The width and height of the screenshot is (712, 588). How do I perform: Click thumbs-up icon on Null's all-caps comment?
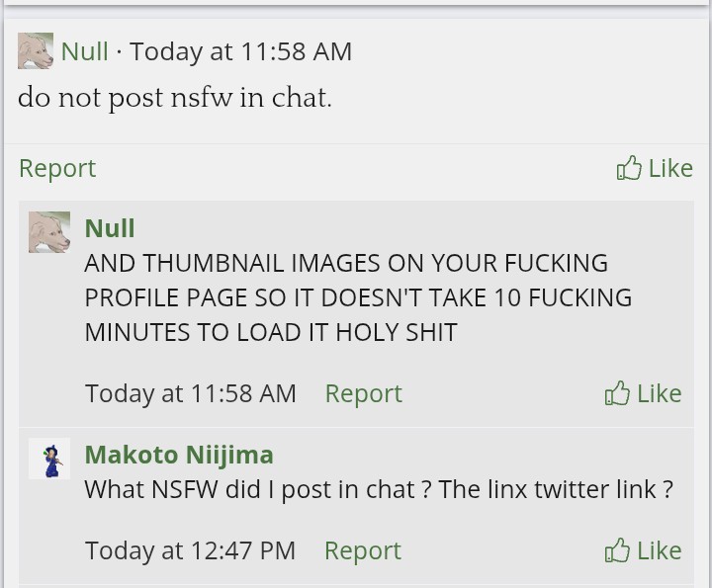(617, 393)
